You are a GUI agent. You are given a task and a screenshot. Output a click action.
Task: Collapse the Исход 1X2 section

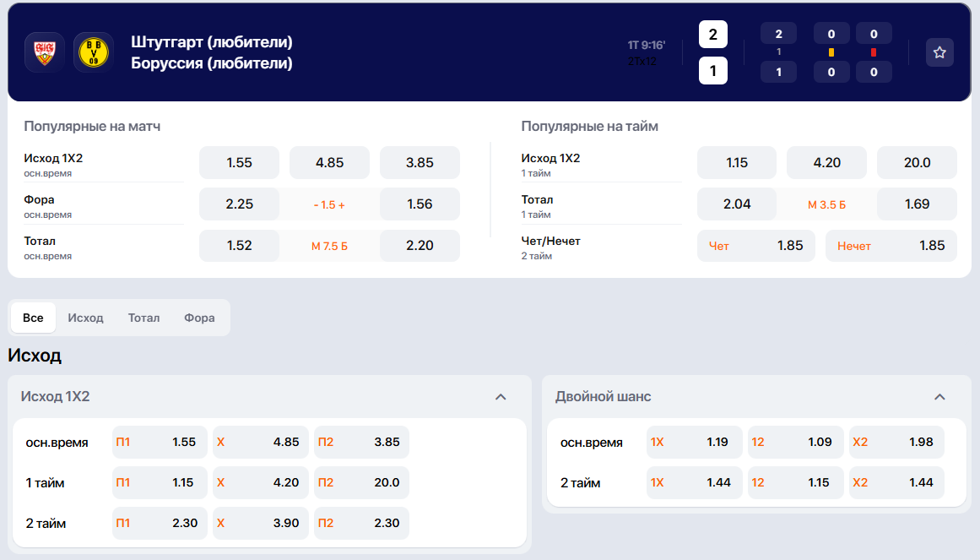(x=501, y=397)
